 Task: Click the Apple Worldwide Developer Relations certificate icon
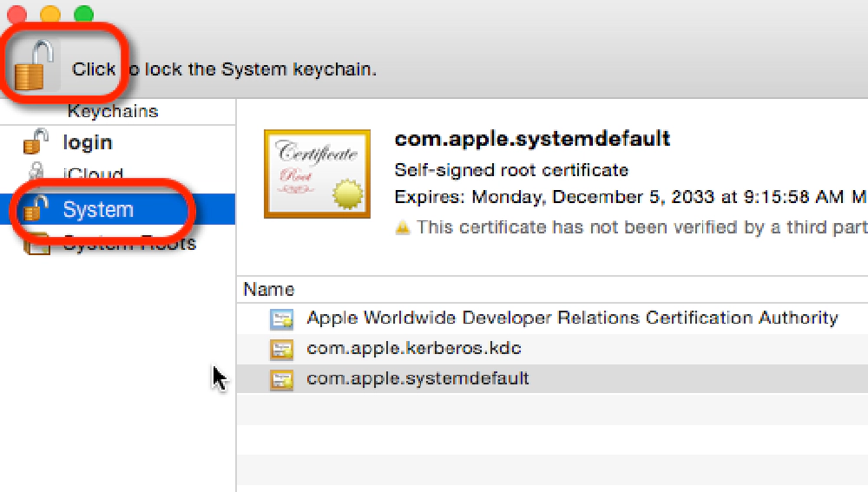point(281,319)
